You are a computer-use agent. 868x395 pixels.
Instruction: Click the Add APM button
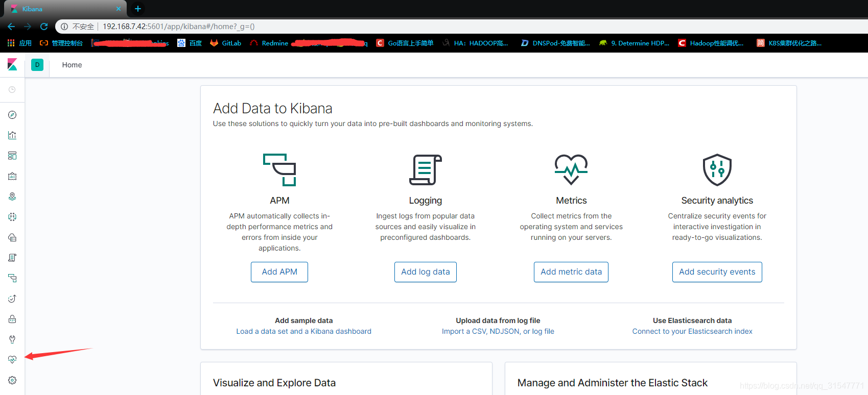(279, 272)
